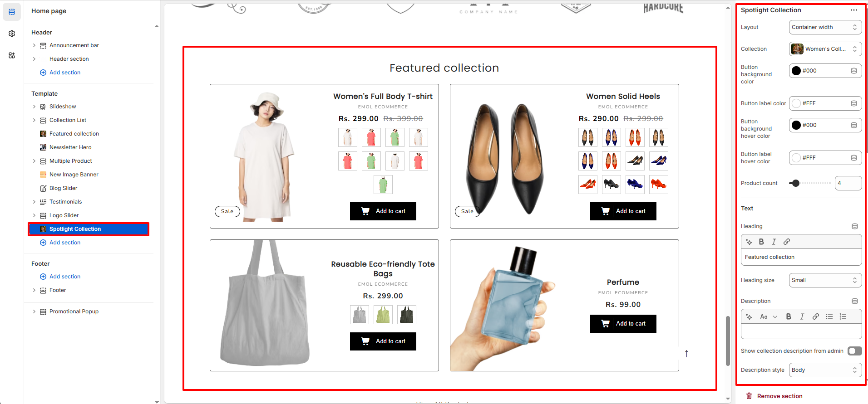Click the Slideshow section icon
868x404 pixels.
[x=43, y=107]
